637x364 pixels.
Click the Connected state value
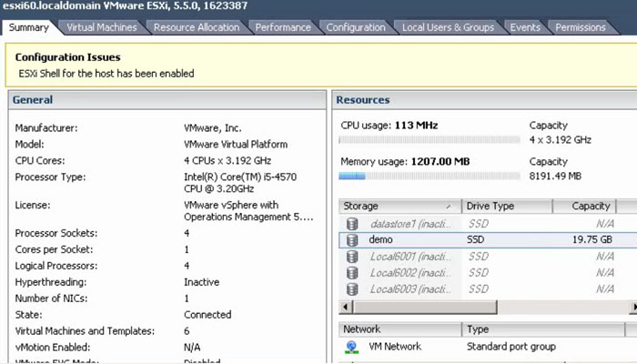207,315
